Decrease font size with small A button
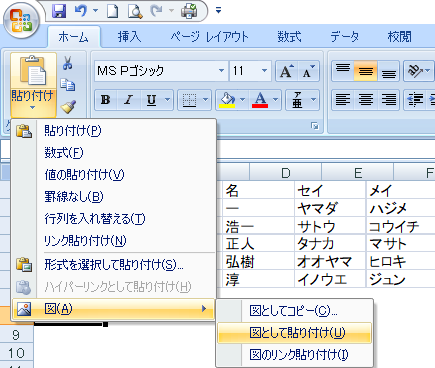The height and width of the screenshot is (368, 435). pos(308,71)
